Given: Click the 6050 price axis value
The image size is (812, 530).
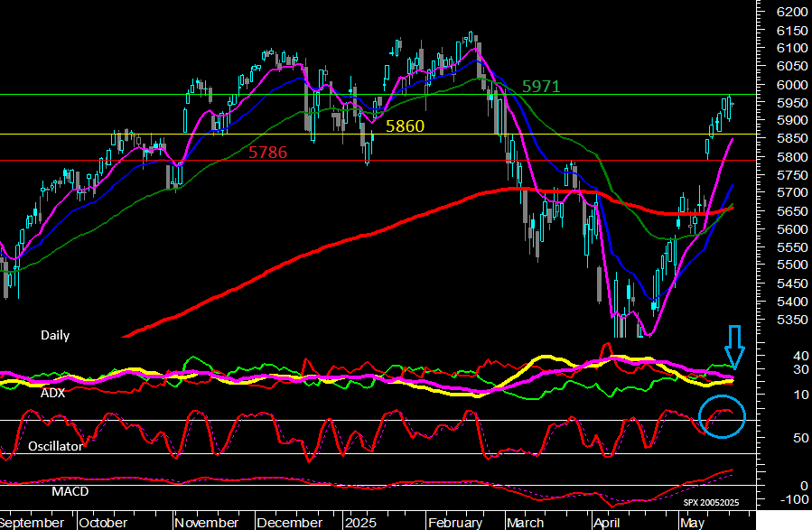Looking at the screenshot, I should click(x=792, y=66).
